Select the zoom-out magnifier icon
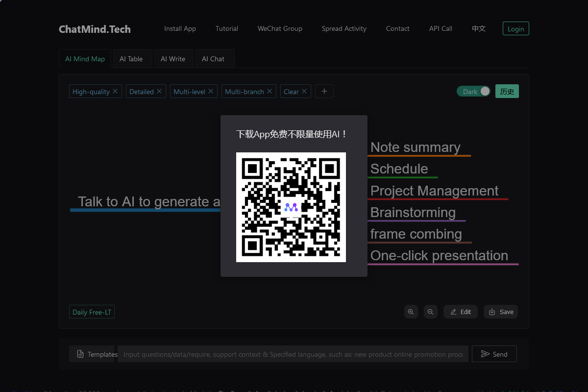The width and height of the screenshot is (588, 392). pyautogui.click(x=430, y=312)
